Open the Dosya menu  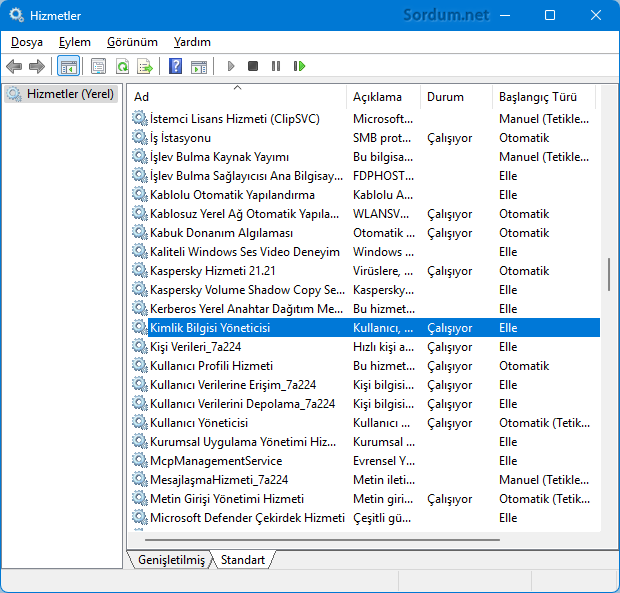coord(28,42)
